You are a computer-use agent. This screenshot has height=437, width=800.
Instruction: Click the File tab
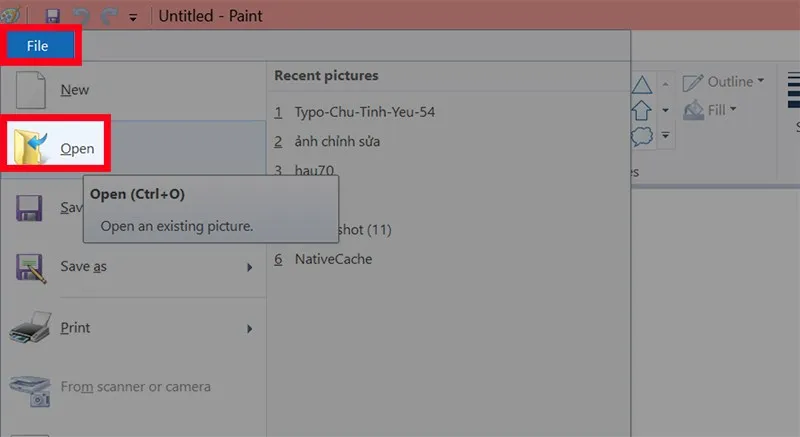coord(38,46)
